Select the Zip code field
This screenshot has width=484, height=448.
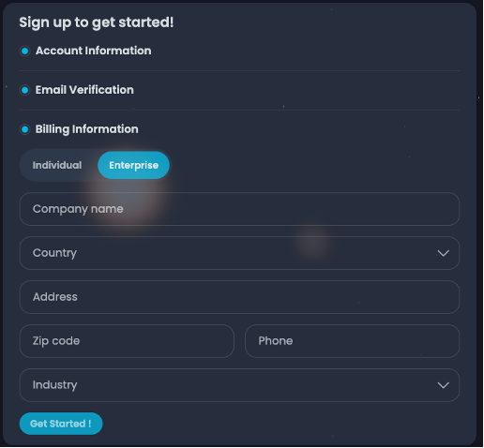pos(127,341)
